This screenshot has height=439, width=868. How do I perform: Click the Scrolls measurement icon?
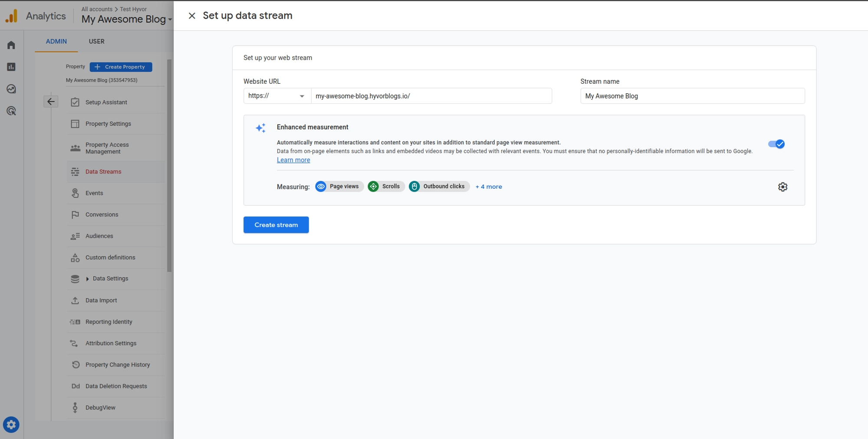[373, 187]
